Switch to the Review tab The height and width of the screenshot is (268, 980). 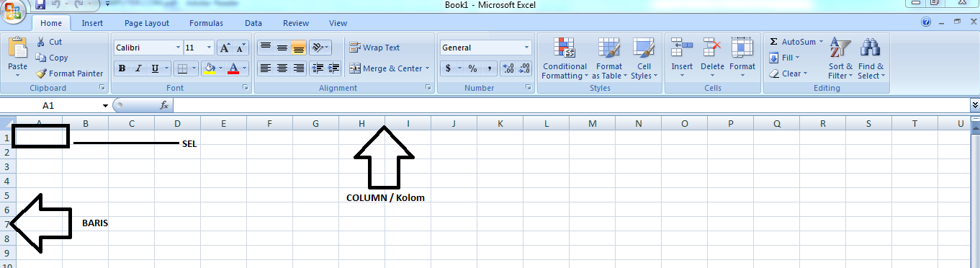pos(296,23)
